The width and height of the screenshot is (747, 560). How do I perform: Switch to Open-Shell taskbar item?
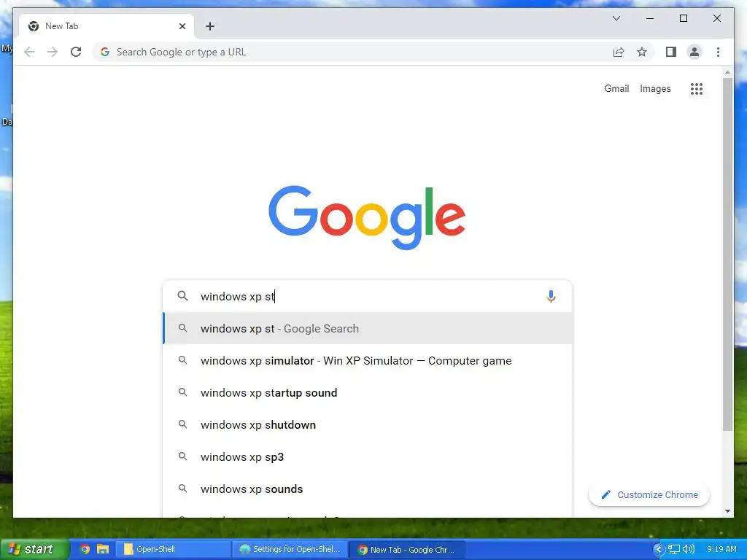coord(174,549)
